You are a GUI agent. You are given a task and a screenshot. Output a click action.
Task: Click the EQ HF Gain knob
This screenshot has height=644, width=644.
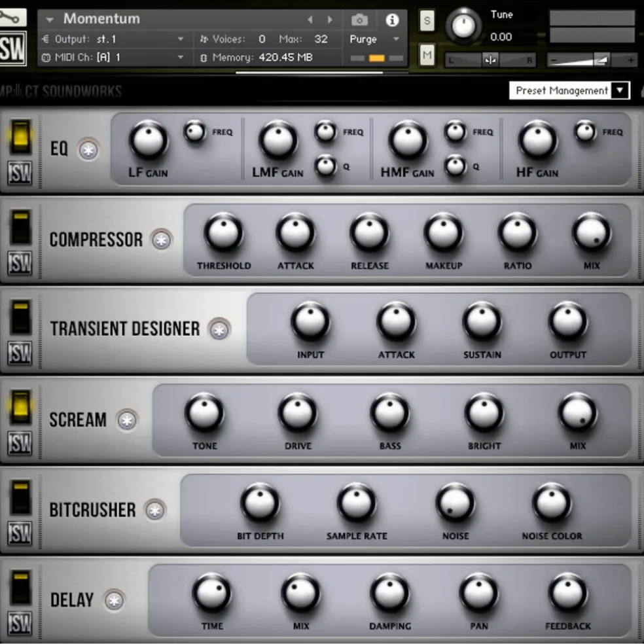coord(537,140)
